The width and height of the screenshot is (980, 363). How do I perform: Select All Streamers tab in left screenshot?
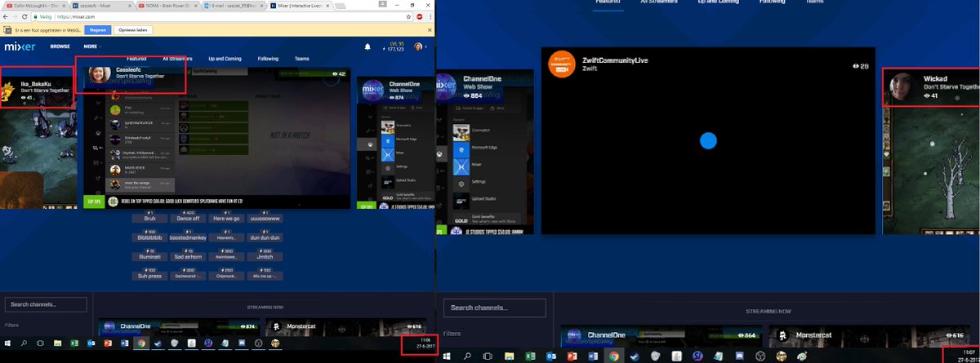pyautogui.click(x=177, y=59)
